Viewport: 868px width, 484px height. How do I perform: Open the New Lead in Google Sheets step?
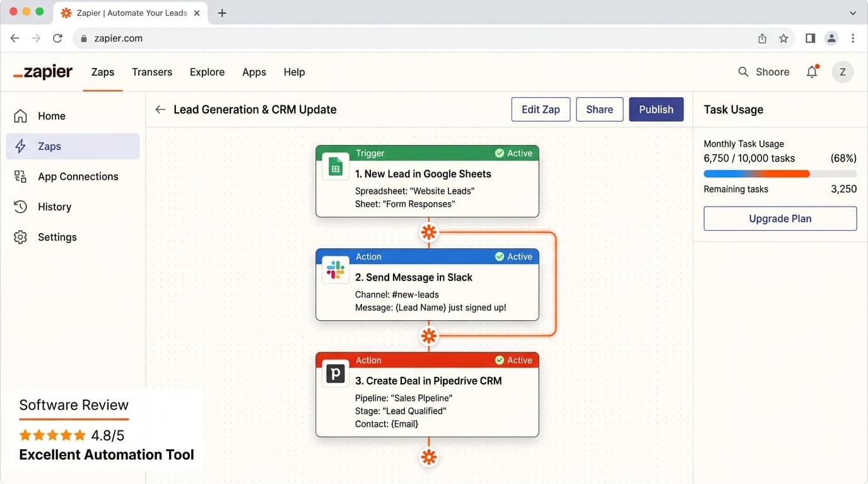point(427,181)
